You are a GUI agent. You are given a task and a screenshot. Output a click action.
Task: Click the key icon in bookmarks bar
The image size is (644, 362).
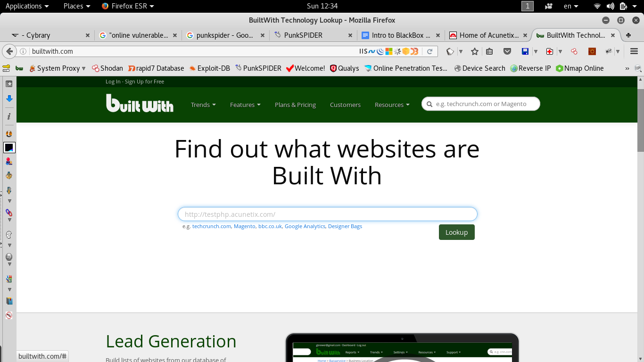[x=7, y=68]
